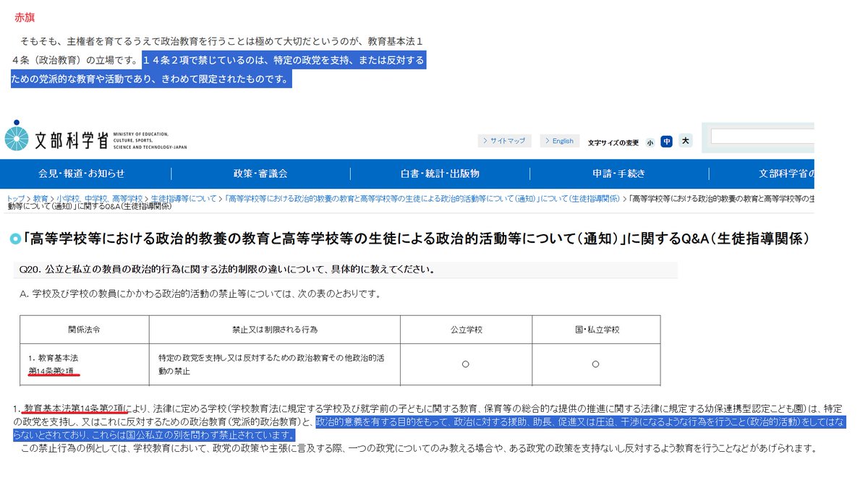Click the 第14条第2項 table cell
This screenshot has height=480, width=868.
pos(51,371)
